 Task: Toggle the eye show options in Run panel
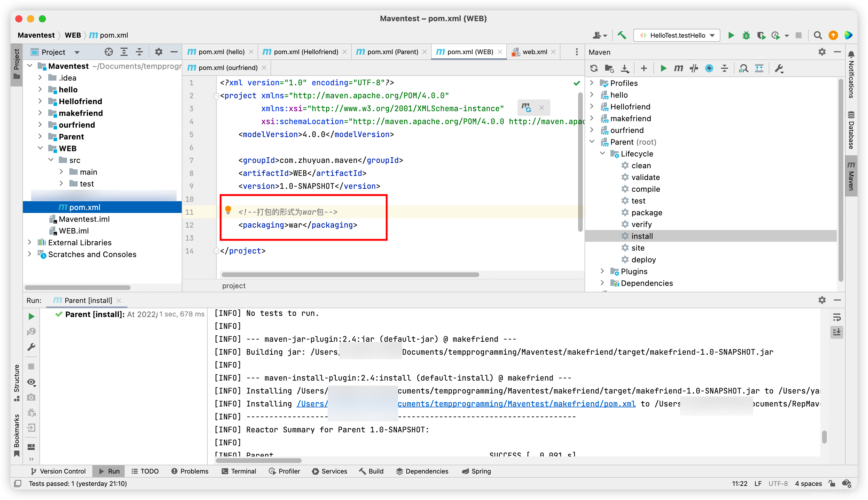point(31,382)
